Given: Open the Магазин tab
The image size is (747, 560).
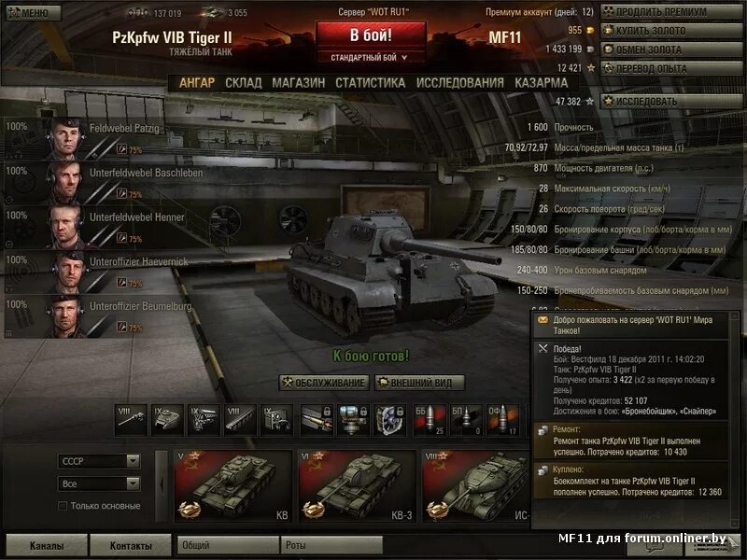Looking at the screenshot, I should [299, 83].
